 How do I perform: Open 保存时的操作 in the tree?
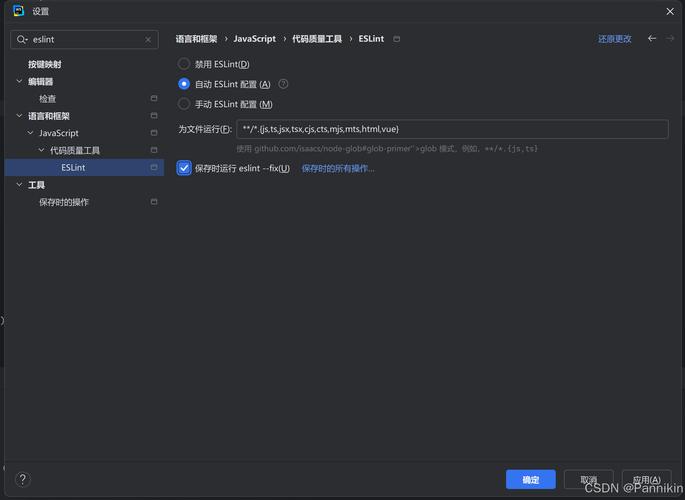pyautogui.click(x=64, y=202)
